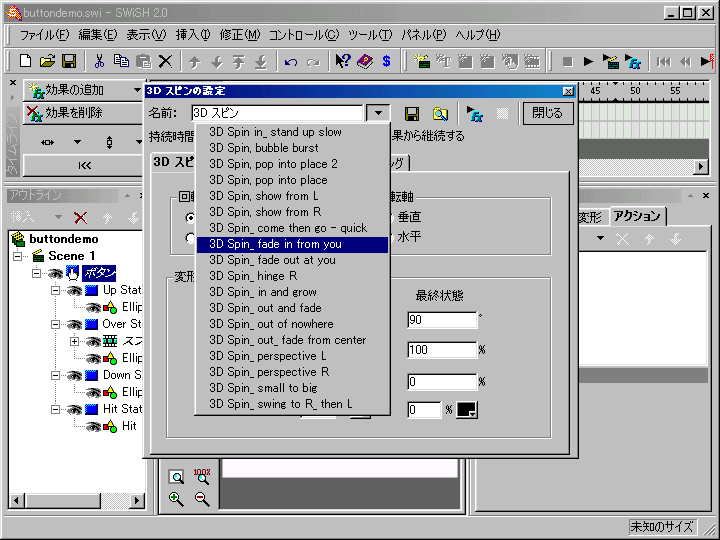This screenshot has height=540, width=720.
Task: Click buttondemo movie root icon
Action: pyautogui.click(x=18, y=239)
